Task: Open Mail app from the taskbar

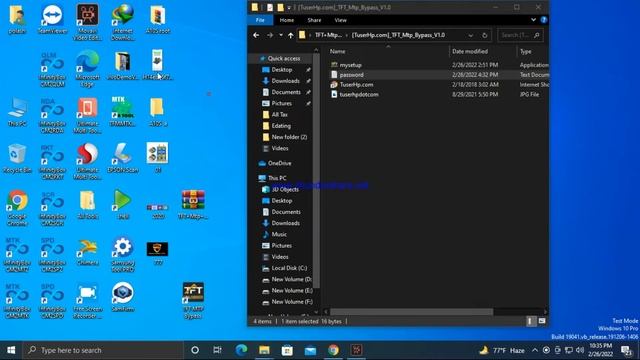Action: 310,350
